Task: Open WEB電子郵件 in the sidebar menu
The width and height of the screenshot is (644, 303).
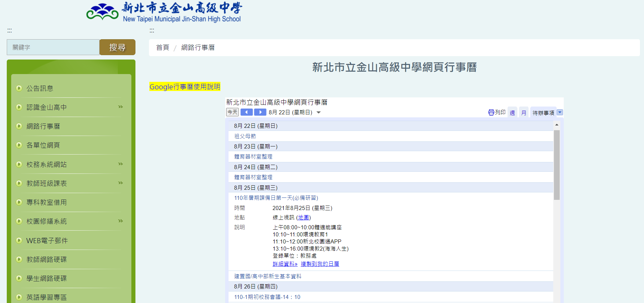Action: point(47,240)
